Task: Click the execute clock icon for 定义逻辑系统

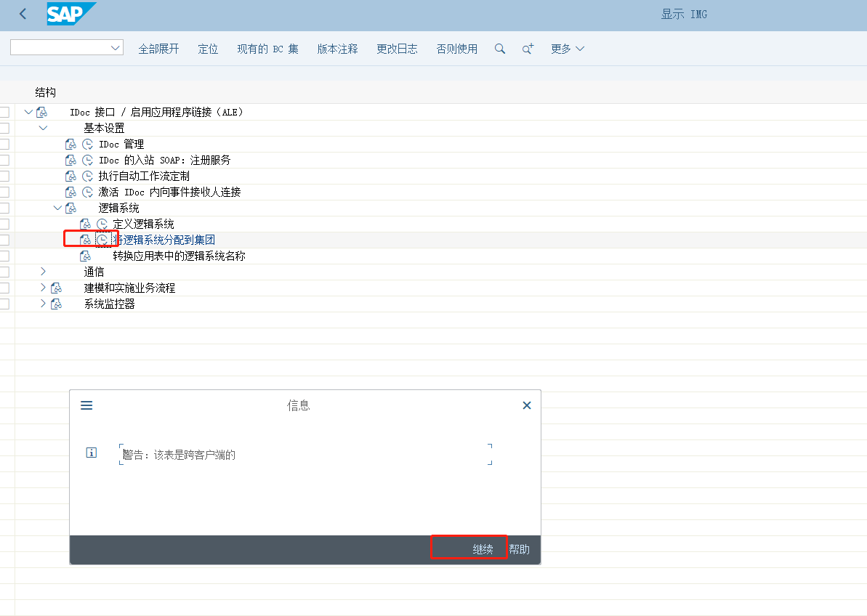Action: coord(102,224)
